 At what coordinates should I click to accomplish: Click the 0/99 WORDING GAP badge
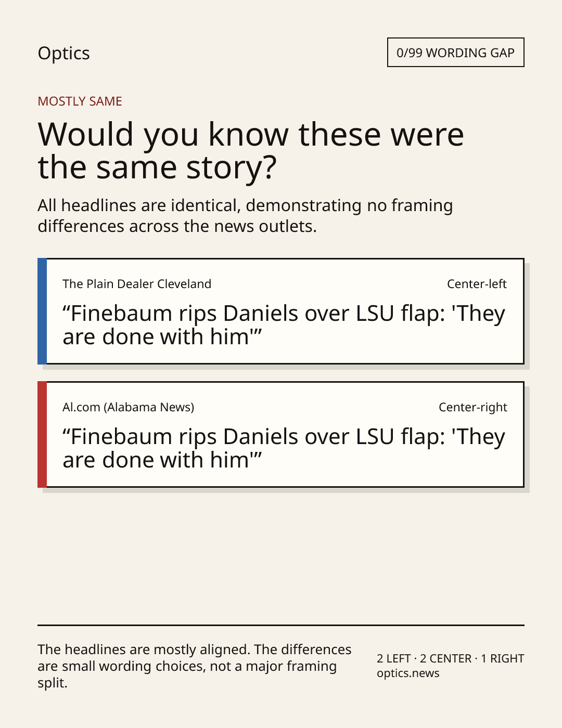pos(455,53)
